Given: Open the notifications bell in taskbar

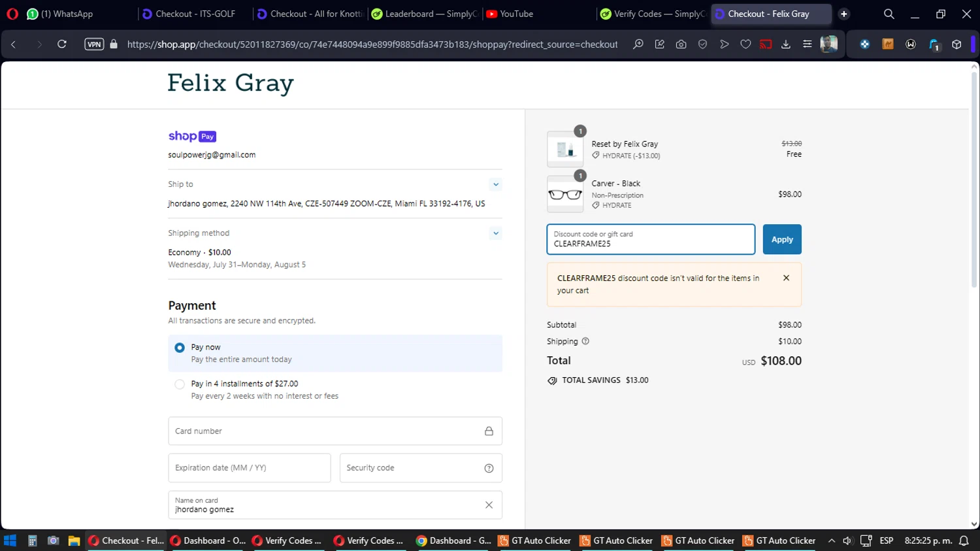Looking at the screenshot, I should [x=964, y=541].
